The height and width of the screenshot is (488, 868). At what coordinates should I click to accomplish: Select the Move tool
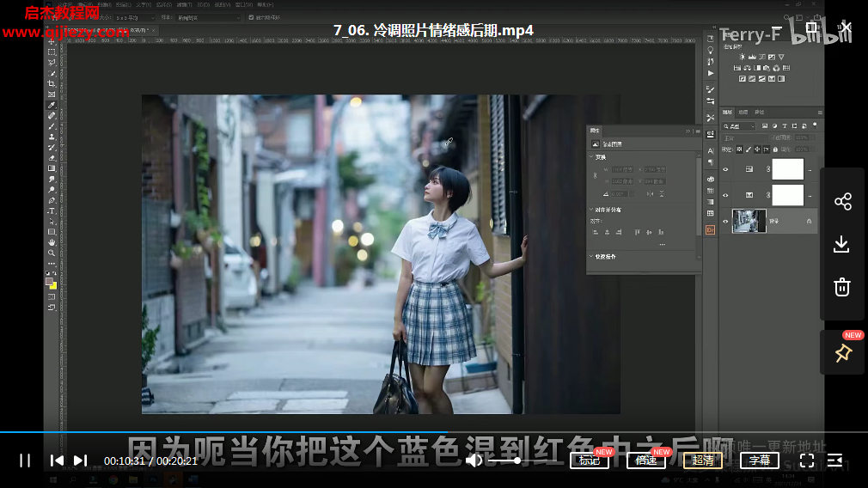coord(52,42)
